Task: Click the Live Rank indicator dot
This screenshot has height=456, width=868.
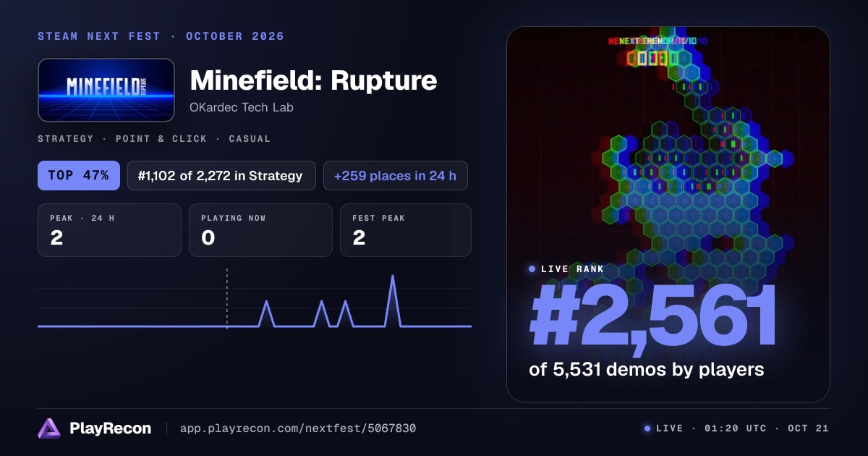Action: tap(532, 269)
